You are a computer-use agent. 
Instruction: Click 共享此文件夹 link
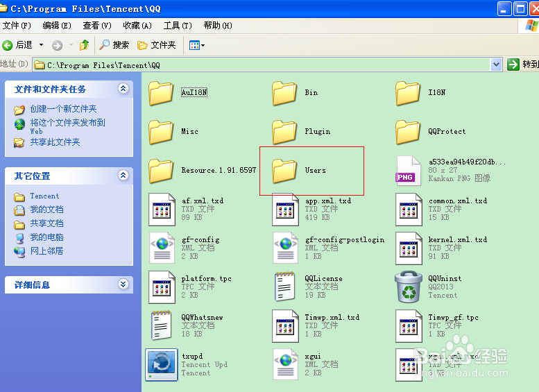tap(55, 142)
